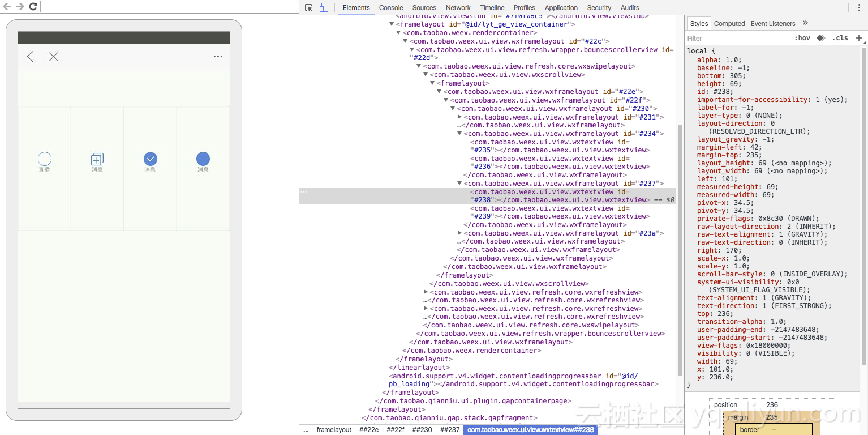Expand the wxframelayout #231 node
This screenshot has width=868, height=435.
[x=459, y=117]
